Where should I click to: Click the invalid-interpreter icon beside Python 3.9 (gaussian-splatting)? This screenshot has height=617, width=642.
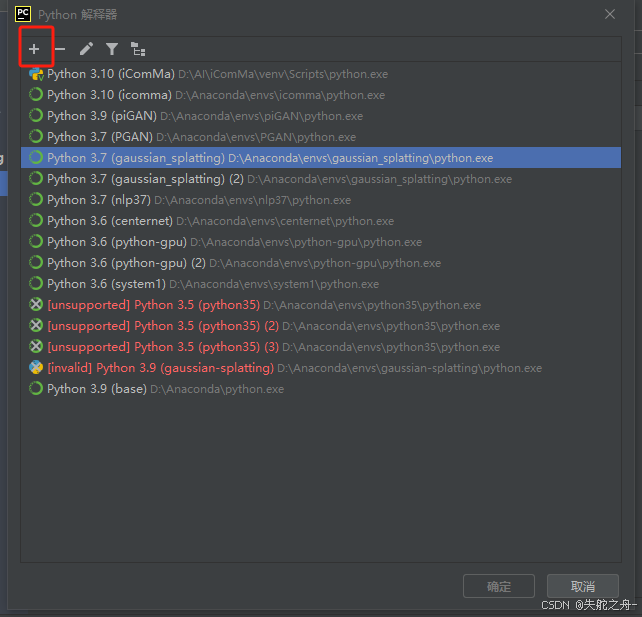[36, 367]
